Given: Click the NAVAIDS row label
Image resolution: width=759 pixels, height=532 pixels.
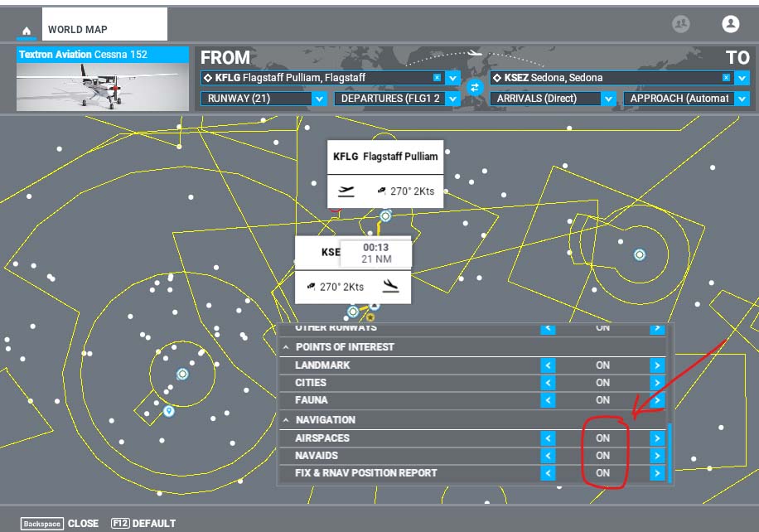Looking at the screenshot, I should coord(316,456).
